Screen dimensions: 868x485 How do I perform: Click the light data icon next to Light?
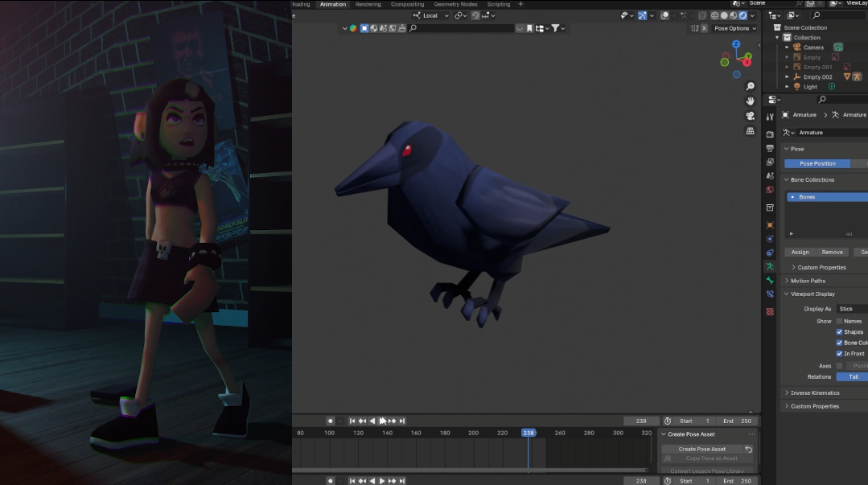click(x=832, y=86)
